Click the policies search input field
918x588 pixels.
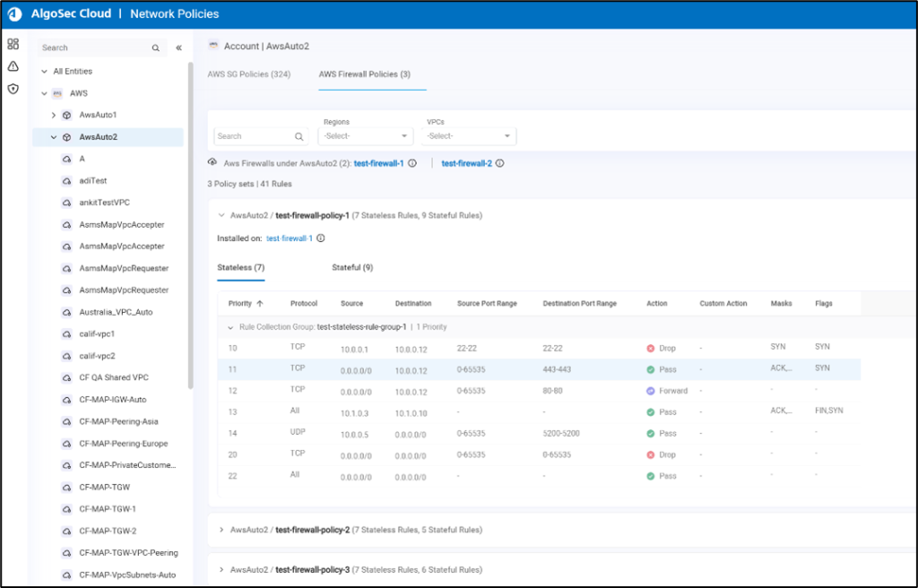[253, 136]
